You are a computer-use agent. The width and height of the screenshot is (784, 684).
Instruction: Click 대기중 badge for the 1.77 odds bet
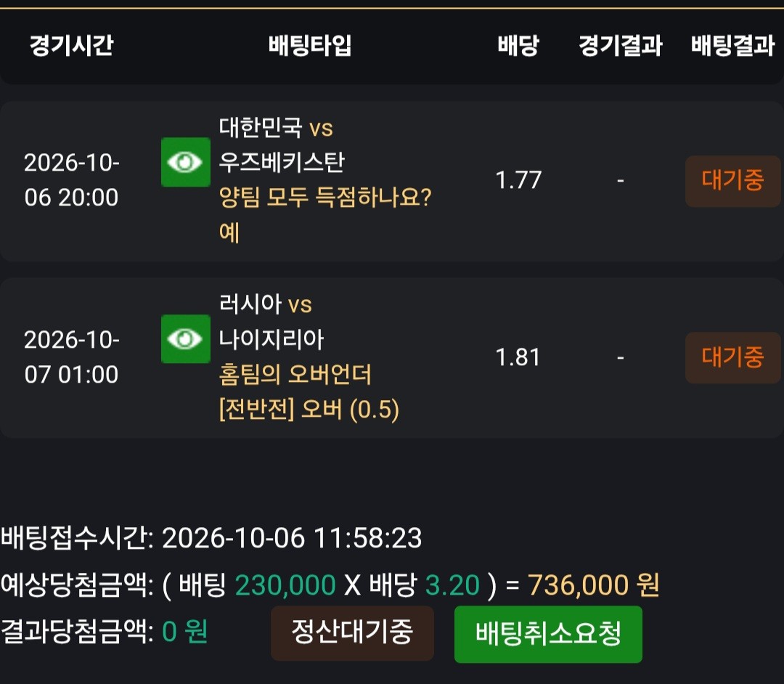click(732, 181)
